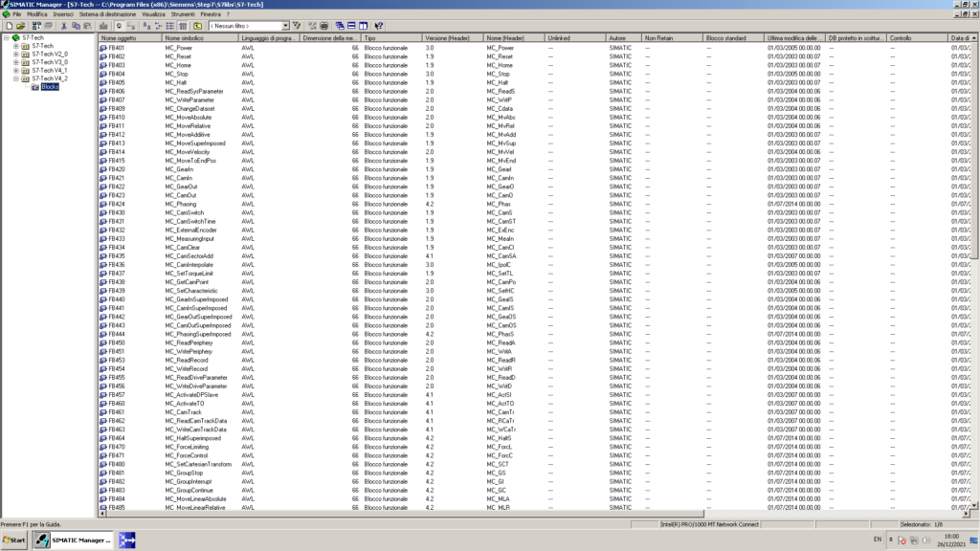Sort by the Blocco standard column header

734,38
